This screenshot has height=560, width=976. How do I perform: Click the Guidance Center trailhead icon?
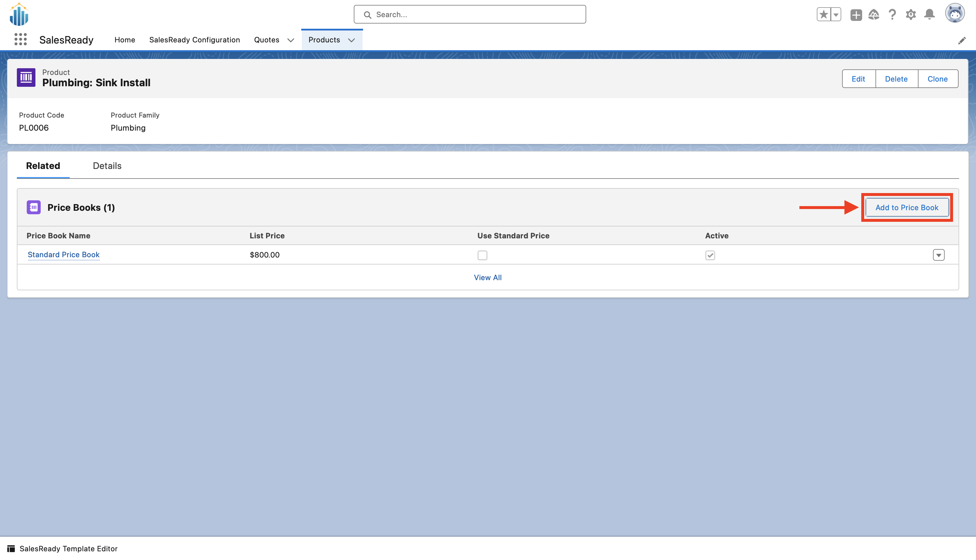[874, 14]
